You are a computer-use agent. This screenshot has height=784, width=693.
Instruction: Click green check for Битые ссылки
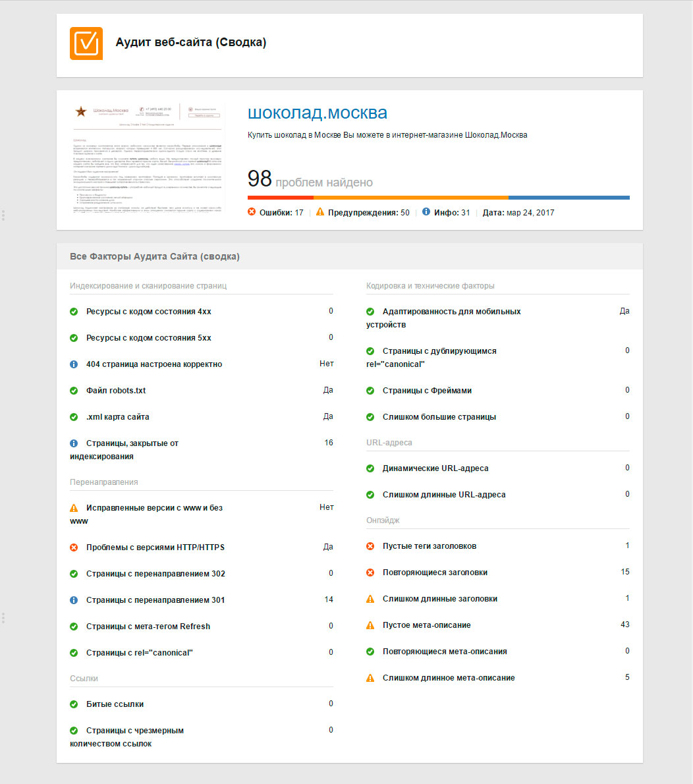(74, 704)
